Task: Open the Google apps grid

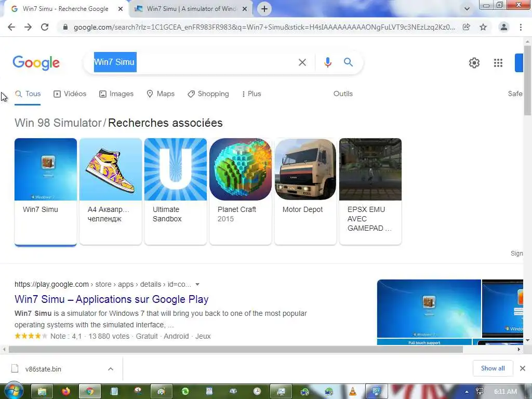Action: click(x=498, y=63)
